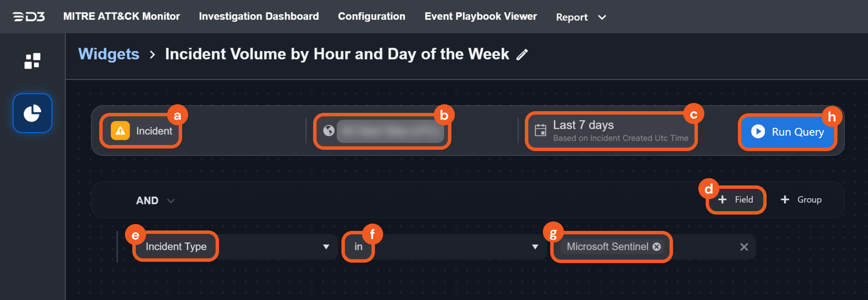Click the orange Incident warning icon
Screen dimensions: 868x300
pos(120,131)
